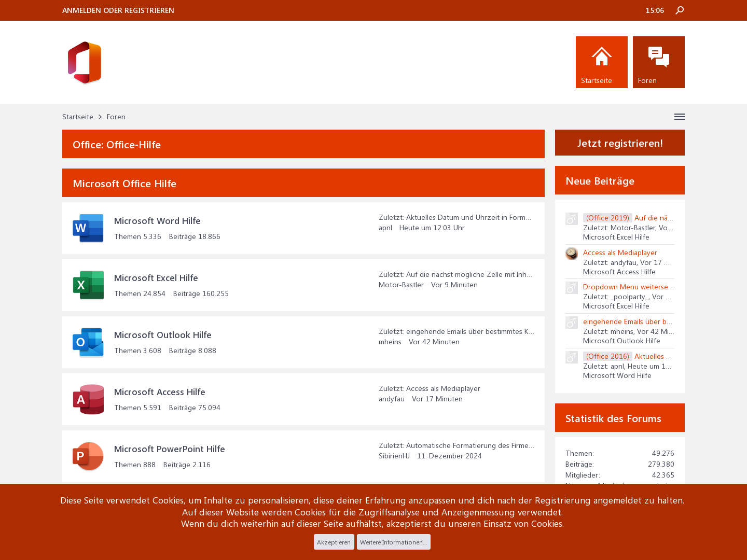The width and height of the screenshot is (747, 560).
Task: Open Microsoft Excel Hilfe forum
Action: (x=156, y=278)
